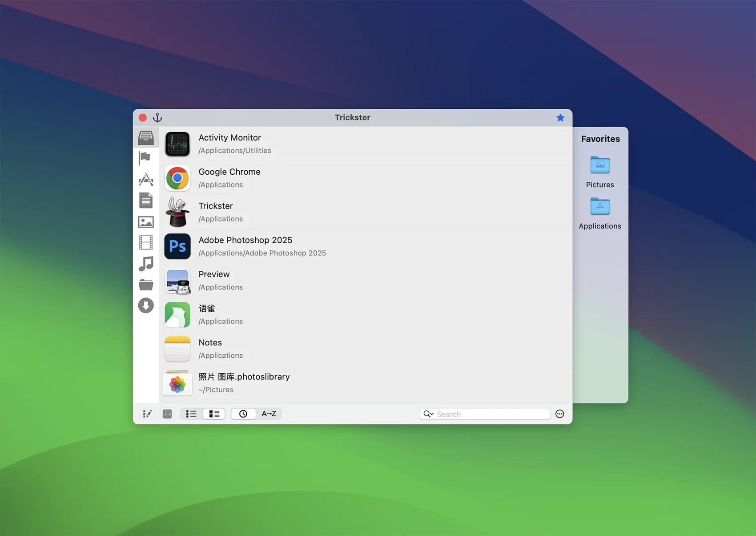Select the Trickster row name text
Viewport: 756px width, 536px height.
coord(216,206)
